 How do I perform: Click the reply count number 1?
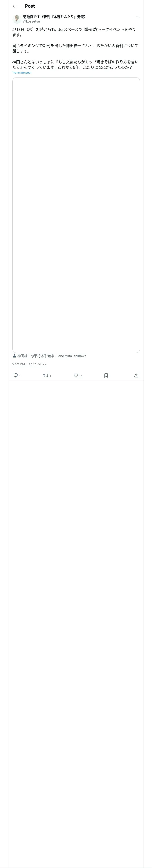point(20,376)
